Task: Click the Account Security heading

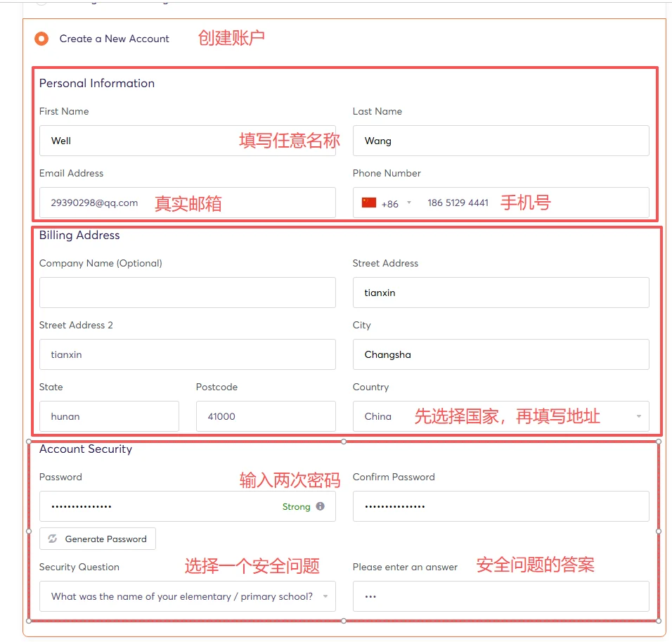Action: pos(86,449)
